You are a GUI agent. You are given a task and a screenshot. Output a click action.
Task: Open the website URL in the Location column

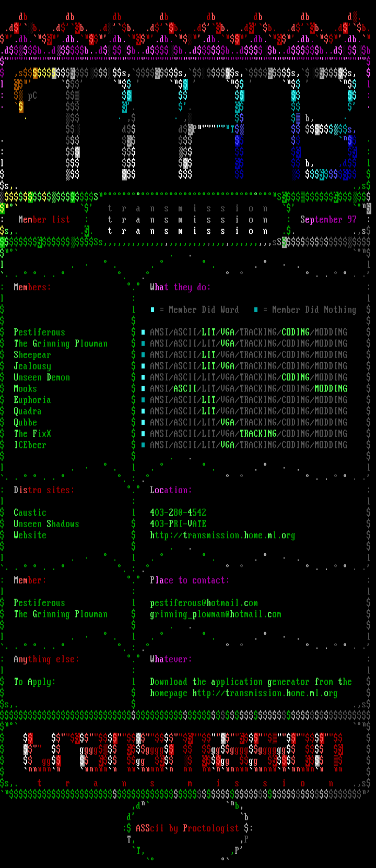[x=222, y=536]
